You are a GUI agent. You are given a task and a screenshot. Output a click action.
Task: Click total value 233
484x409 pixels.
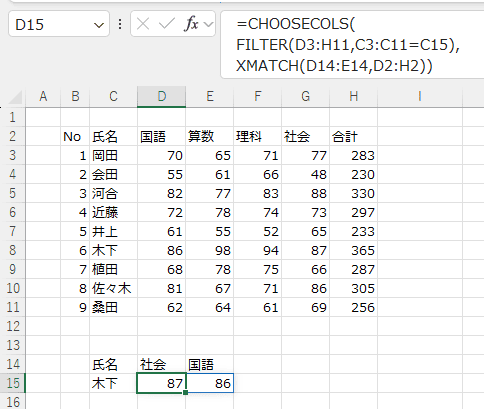(x=354, y=231)
